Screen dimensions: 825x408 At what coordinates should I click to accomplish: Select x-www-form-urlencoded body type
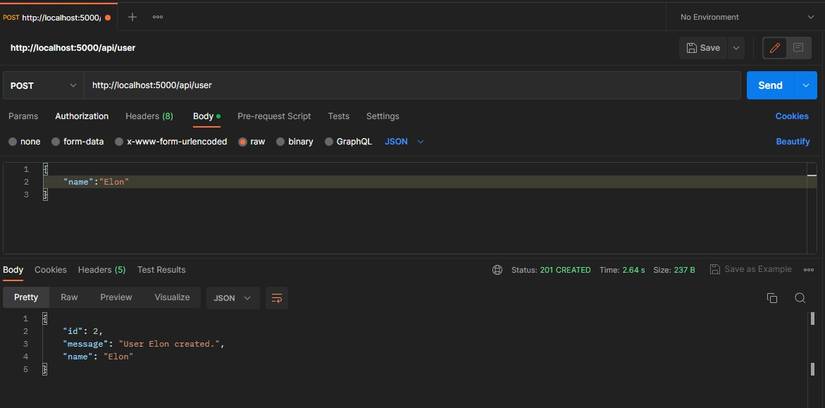[x=171, y=142]
